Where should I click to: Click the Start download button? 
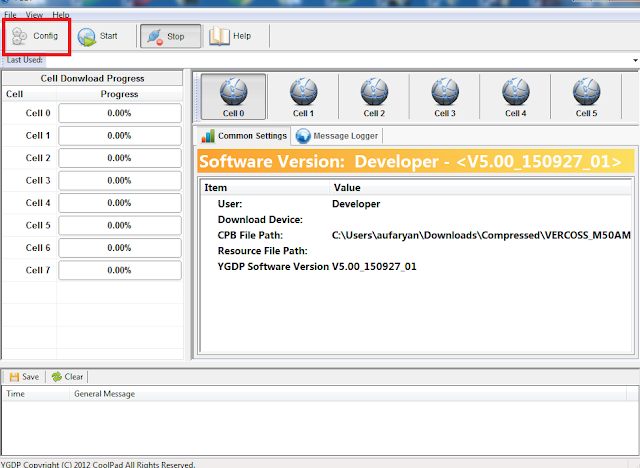tap(98, 36)
